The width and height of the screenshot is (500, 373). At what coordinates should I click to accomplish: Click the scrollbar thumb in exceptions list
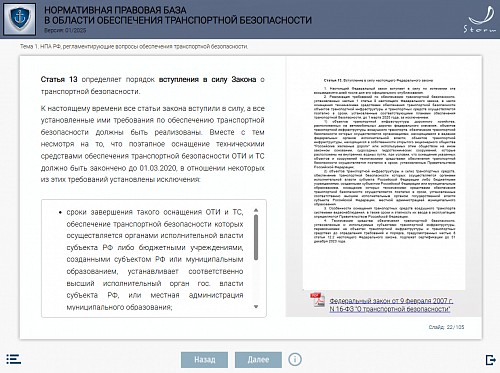(x=256, y=237)
